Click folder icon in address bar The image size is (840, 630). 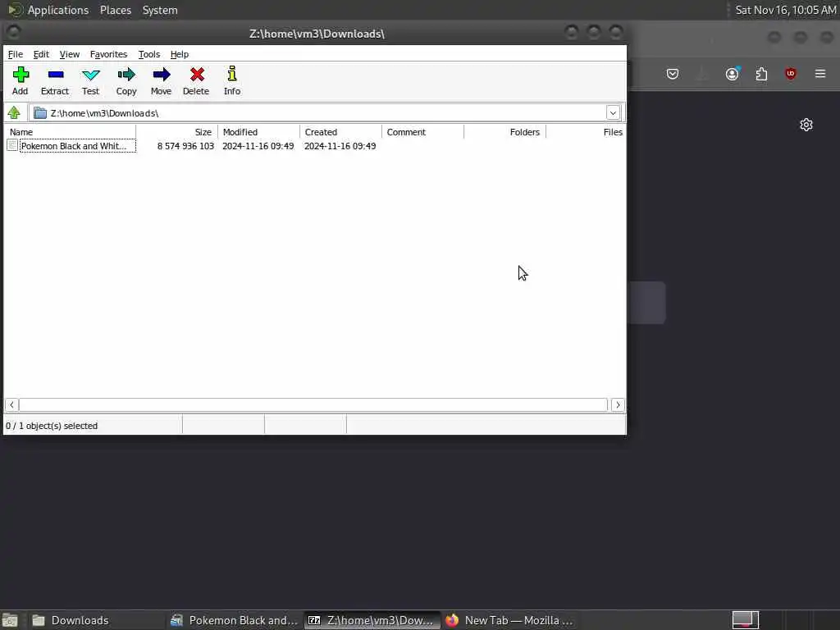(40, 112)
